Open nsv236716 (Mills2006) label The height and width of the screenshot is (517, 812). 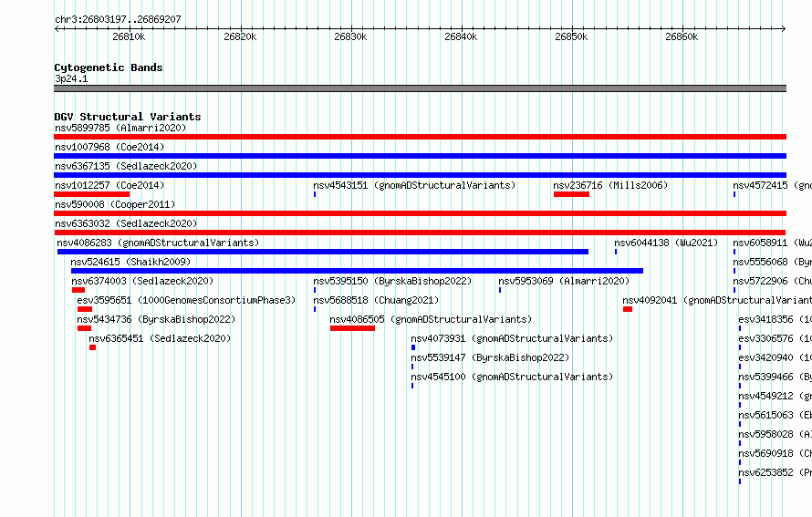click(610, 185)
